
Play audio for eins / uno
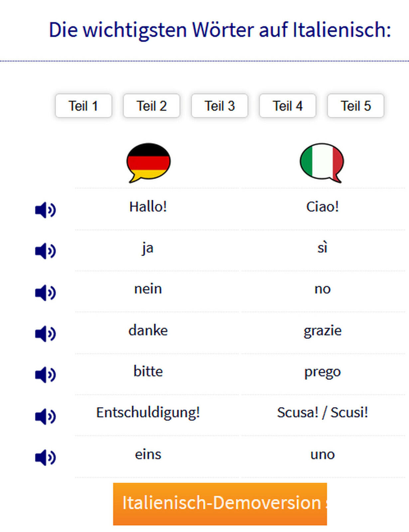tap(46, 457)
